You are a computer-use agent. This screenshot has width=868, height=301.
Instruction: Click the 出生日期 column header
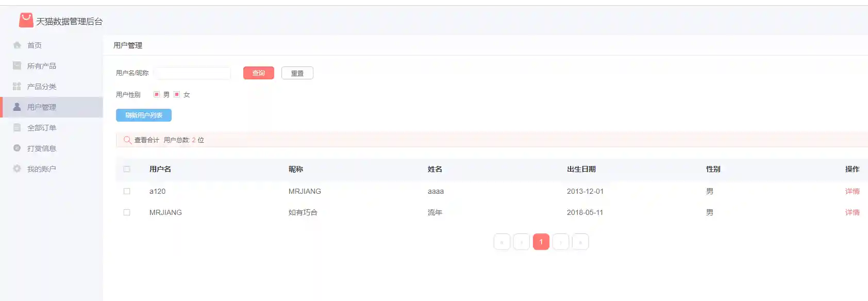[581, 169]
